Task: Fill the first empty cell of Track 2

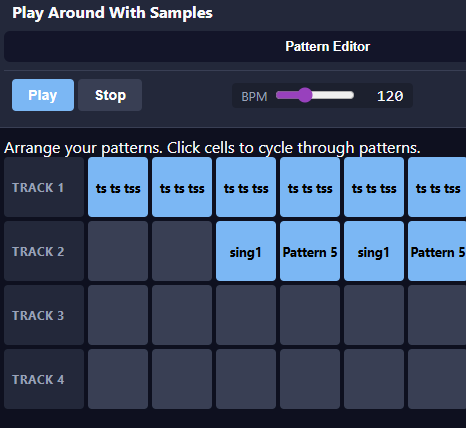Action: (x=118, y=251)
